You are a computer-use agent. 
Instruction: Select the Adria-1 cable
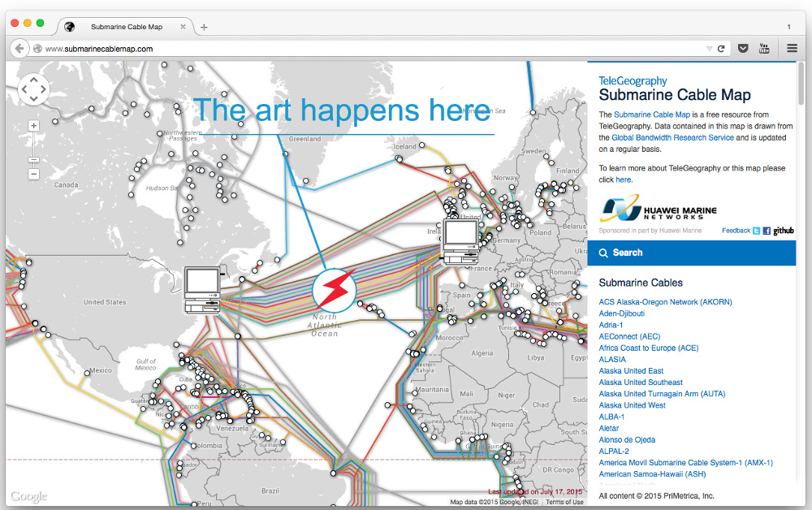(x=611, y=325)
